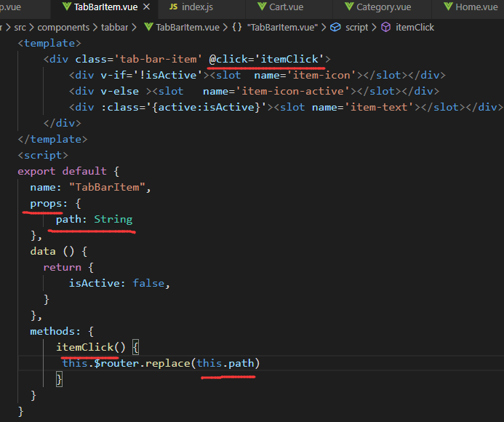The image size is (504, 422).
Task: Open the Home.vue tab
Action: [x=476, y=7]
